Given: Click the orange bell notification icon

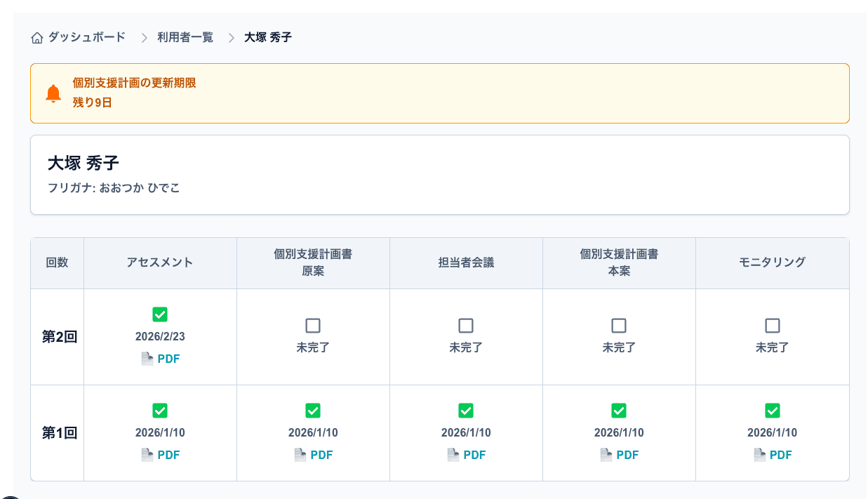Looking at the screenshot, I should (53, 93).
